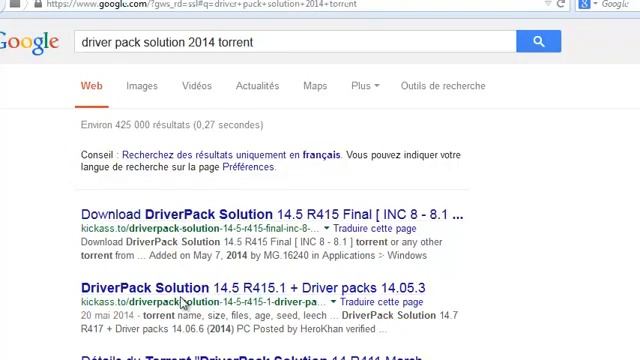This screenshot has height=360, width=640.
Task: Open Outils de recherche
Action: 443,86
